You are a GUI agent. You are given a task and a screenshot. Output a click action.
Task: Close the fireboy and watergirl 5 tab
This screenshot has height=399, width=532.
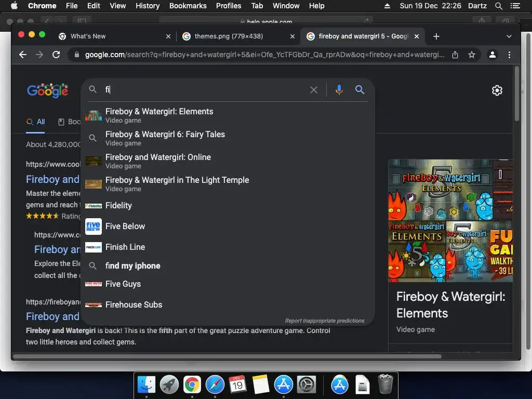(x=417, y=36)
